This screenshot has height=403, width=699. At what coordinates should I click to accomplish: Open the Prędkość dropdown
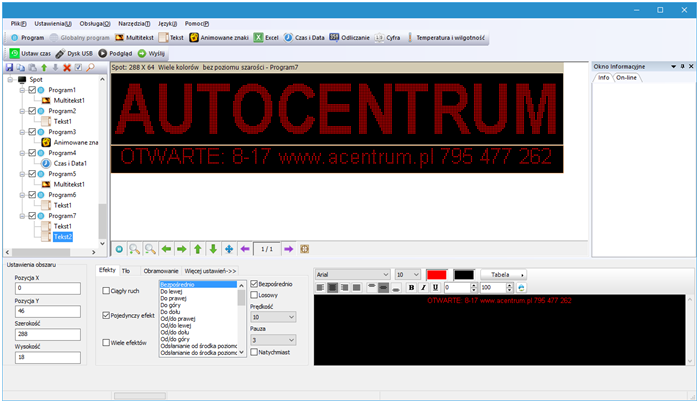coord(273,317)
